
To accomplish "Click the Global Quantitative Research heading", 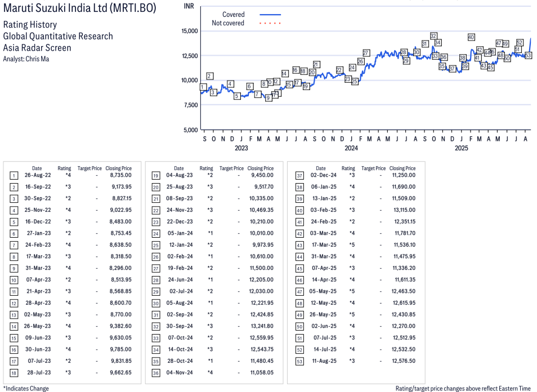I will pos(58,36).
